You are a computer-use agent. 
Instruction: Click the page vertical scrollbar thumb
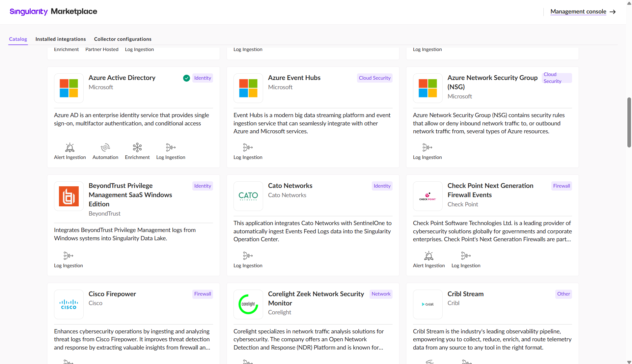(x=629, y=122)
